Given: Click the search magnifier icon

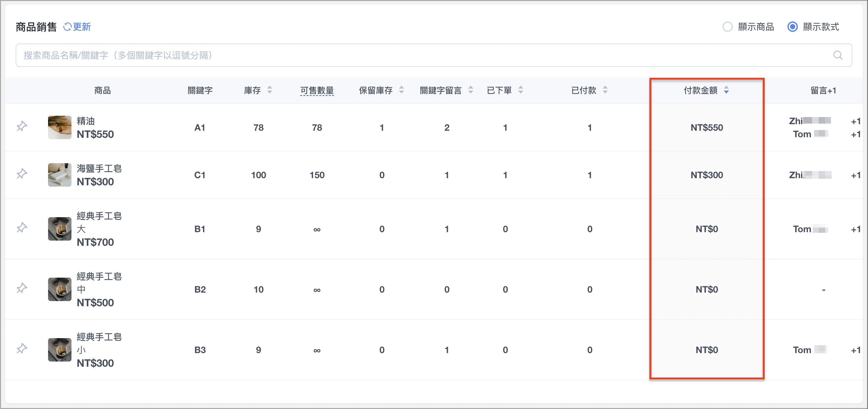Looking at the screenshot, I should 838,55.
